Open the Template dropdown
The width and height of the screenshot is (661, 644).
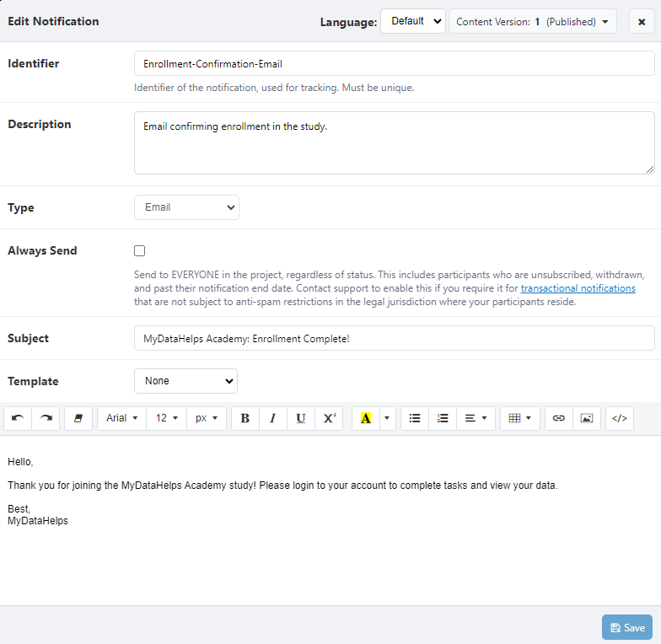click(x=185, y=381)
